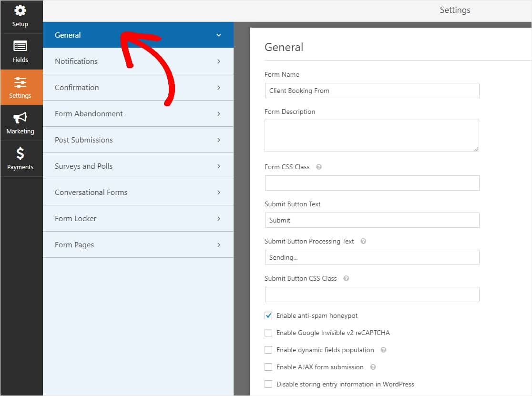Click the 'Disable storing entry information in WordPress' label

345,384
